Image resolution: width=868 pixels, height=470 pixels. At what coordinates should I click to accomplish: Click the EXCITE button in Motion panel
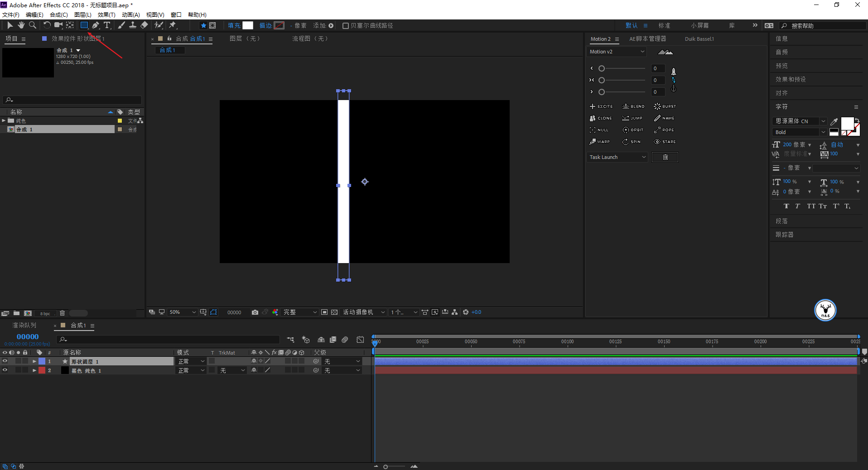(601, 106)
